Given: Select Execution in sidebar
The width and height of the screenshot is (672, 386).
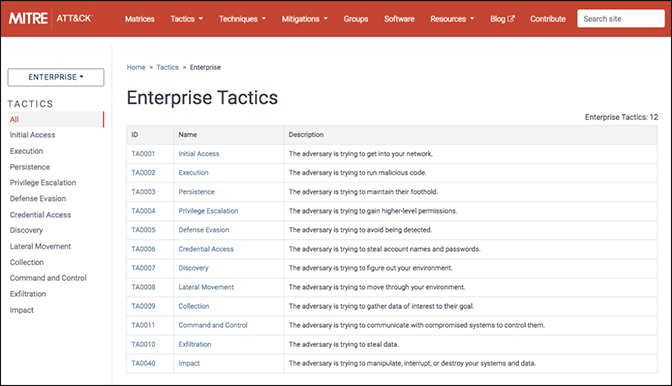Looking at the screenshot, I should click(27, 151).
